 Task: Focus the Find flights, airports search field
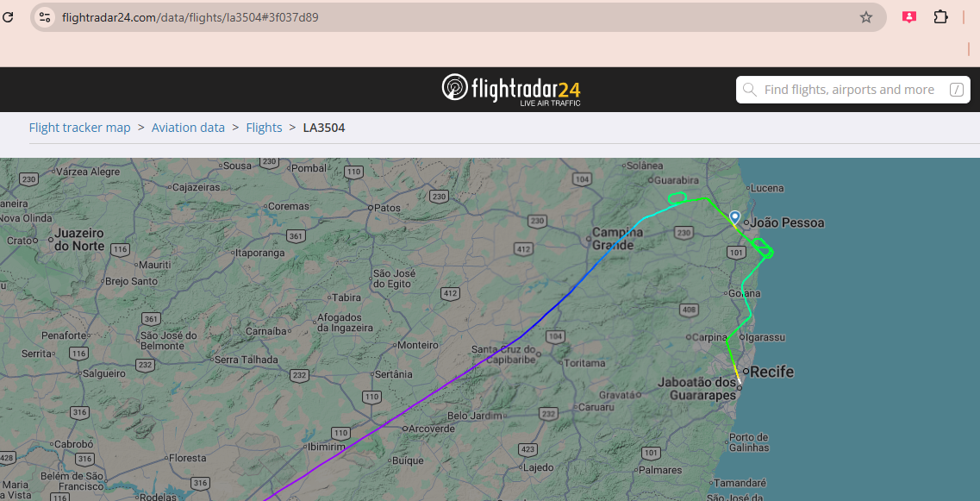tap(853, 90)
